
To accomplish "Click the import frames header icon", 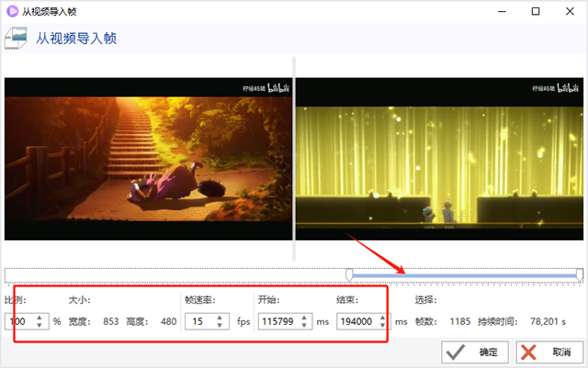I will tap(16, 38).
